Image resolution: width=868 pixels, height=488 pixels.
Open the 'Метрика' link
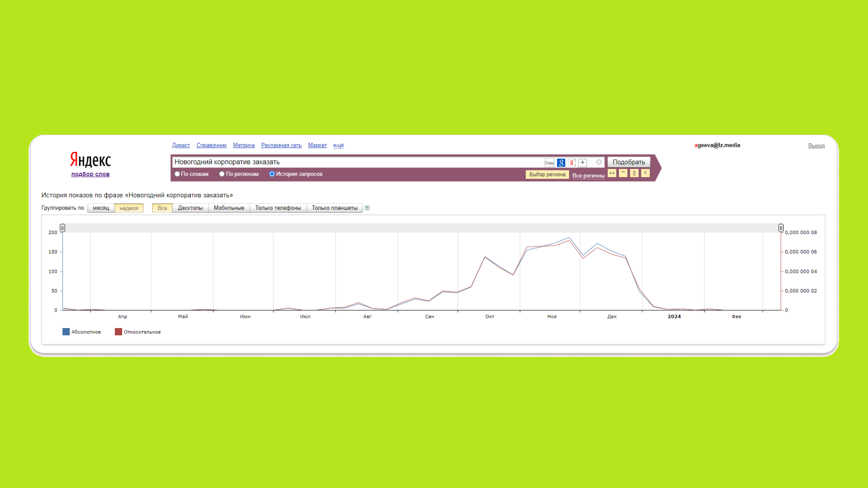tap(244, 145)
